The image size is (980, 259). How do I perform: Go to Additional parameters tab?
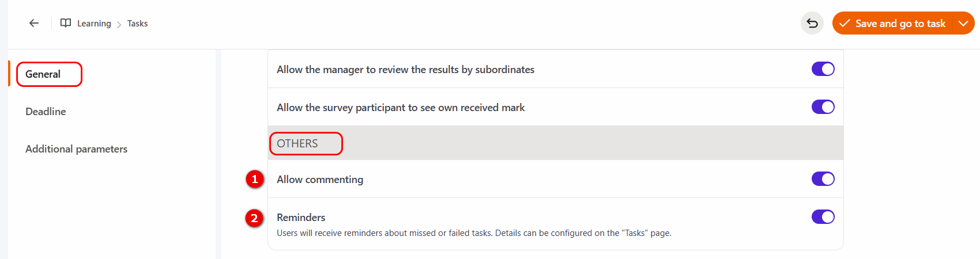[76, 149]
